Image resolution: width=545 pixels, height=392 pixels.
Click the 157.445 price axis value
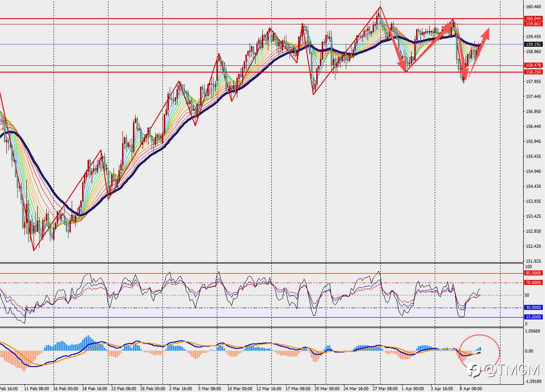[x=534, y=97]
